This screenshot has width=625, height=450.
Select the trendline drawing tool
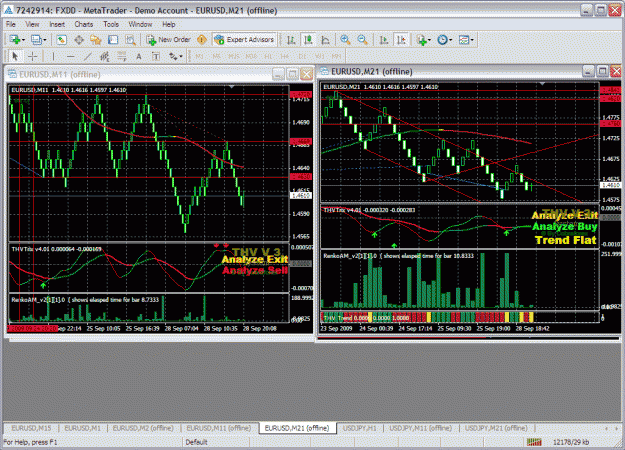(87, 57)
